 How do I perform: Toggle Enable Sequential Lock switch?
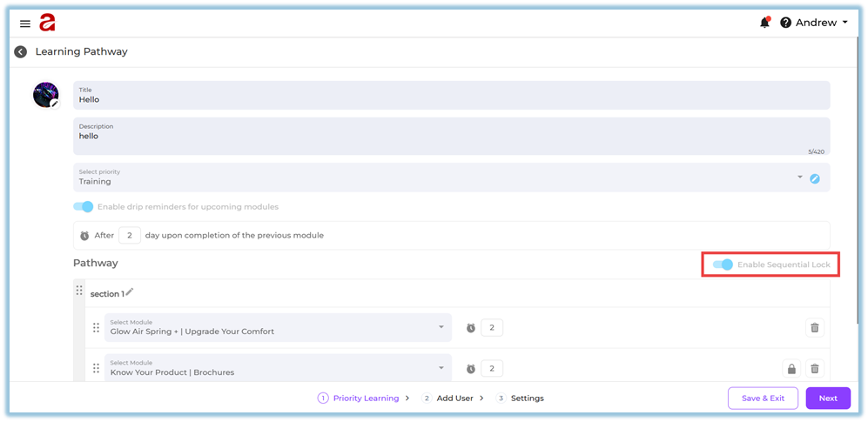tap(723, 265)
